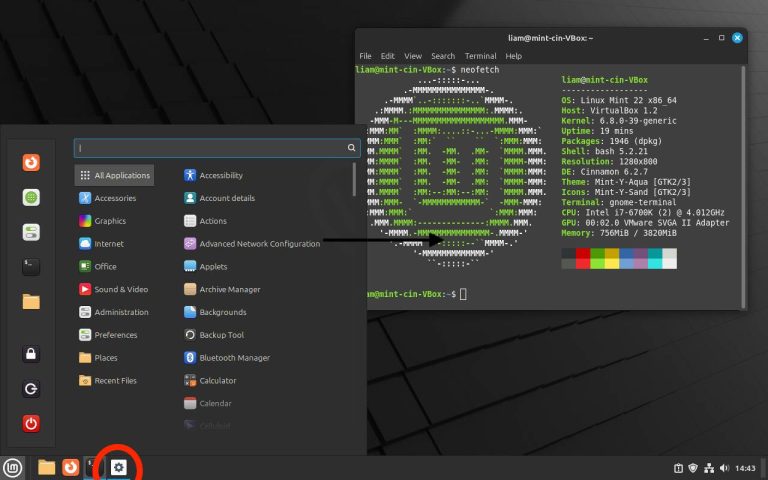Open Bluetooth Manager
This screenshot has height=480, width=768.
click(x=227, y=358)
